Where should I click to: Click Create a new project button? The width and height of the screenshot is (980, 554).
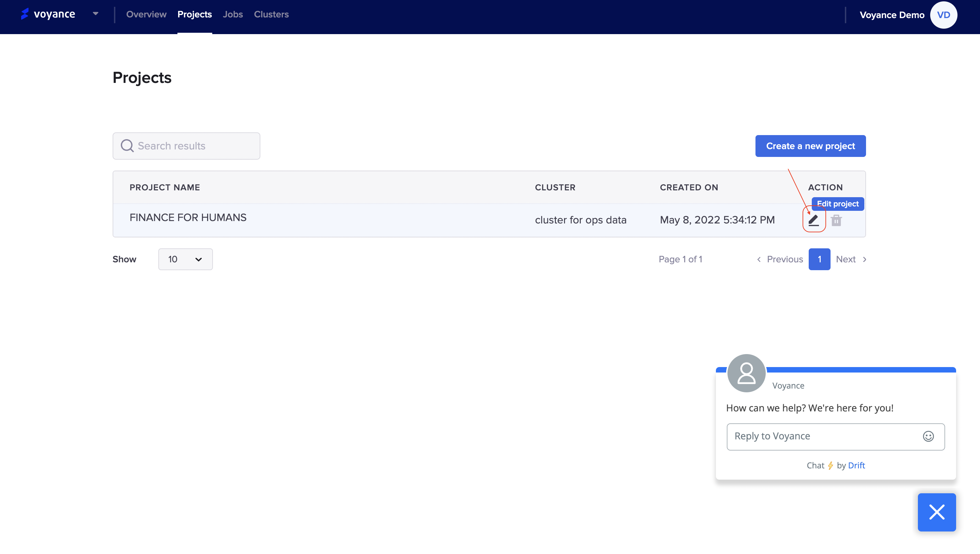pyautogui.click(x=810, y=146)
